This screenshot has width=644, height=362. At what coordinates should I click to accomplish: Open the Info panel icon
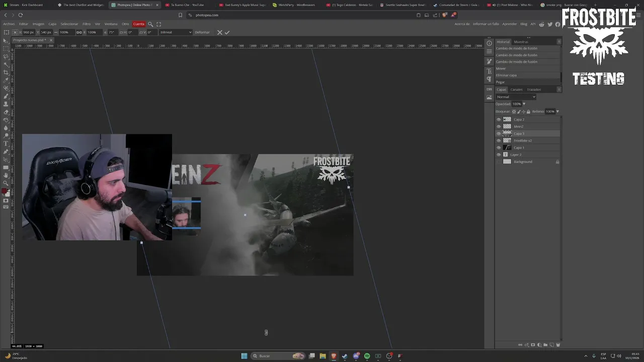tap(490, 43)
